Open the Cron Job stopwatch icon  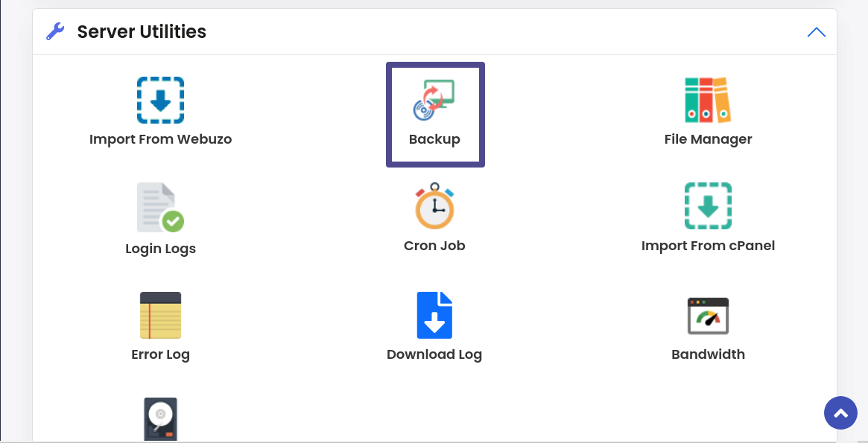click(434, 205)
